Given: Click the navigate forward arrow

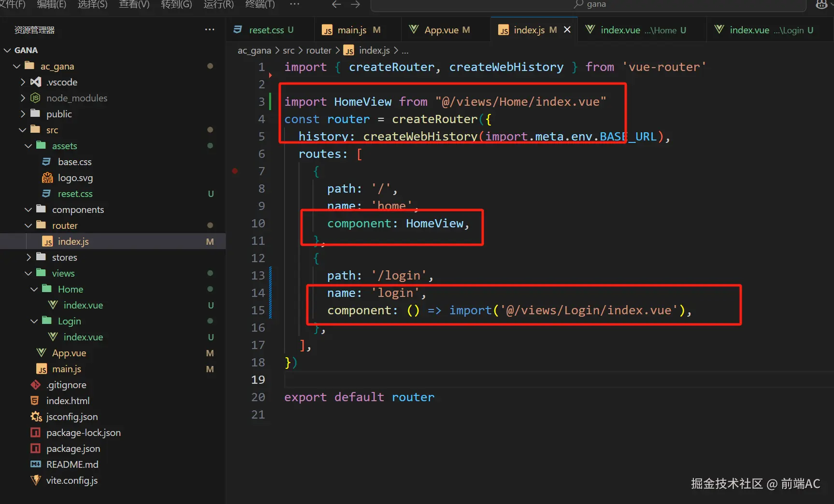Looking at the screenshot, I should coord(356,4).
